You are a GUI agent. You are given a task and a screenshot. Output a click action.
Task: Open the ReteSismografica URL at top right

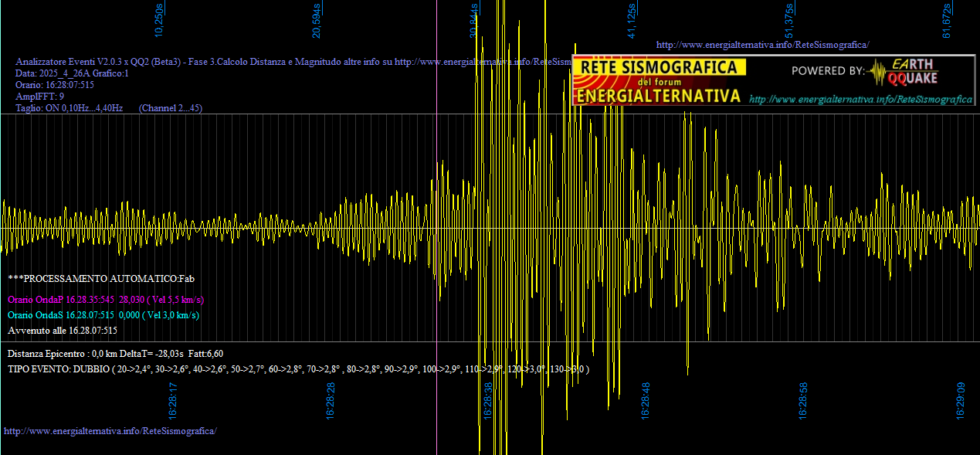tap(762, 45)
